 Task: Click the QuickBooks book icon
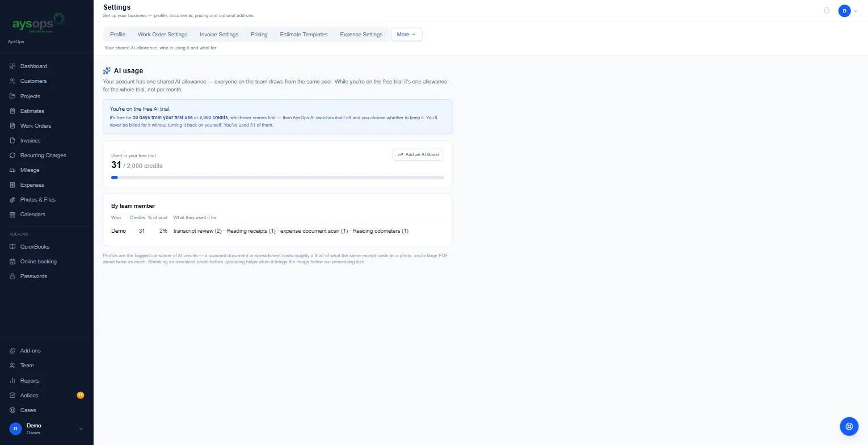point(12,247)
